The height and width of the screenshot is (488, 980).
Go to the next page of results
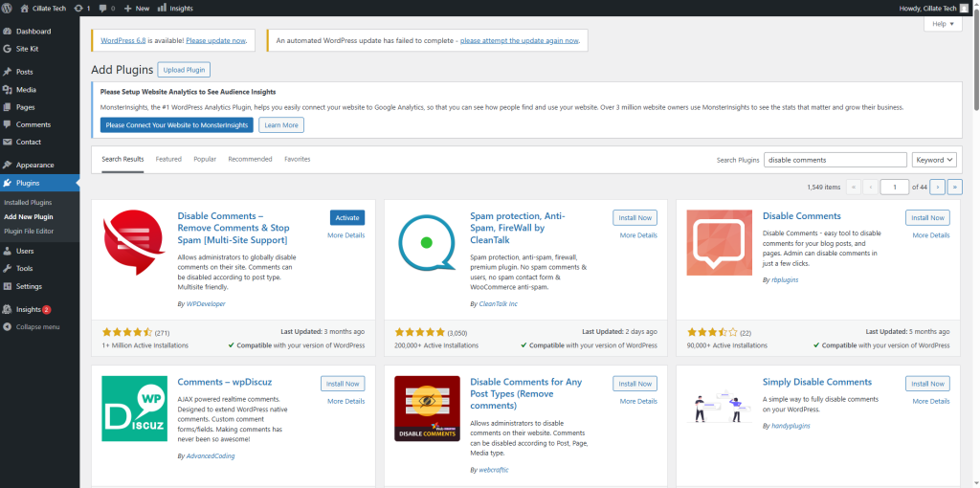click(938, 187)
